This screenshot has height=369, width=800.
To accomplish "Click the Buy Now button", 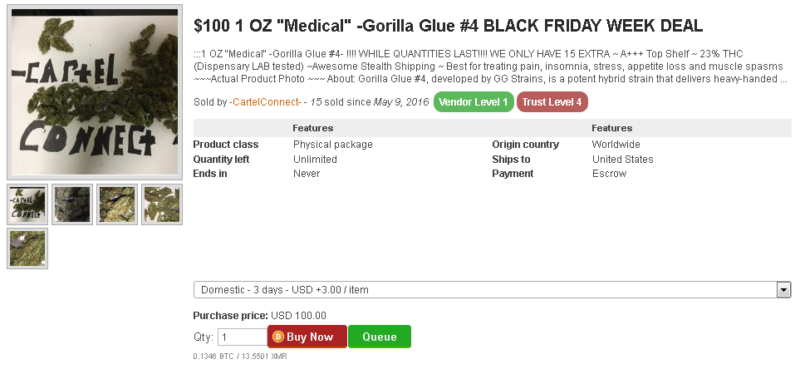I will click(x=307, y=337).
